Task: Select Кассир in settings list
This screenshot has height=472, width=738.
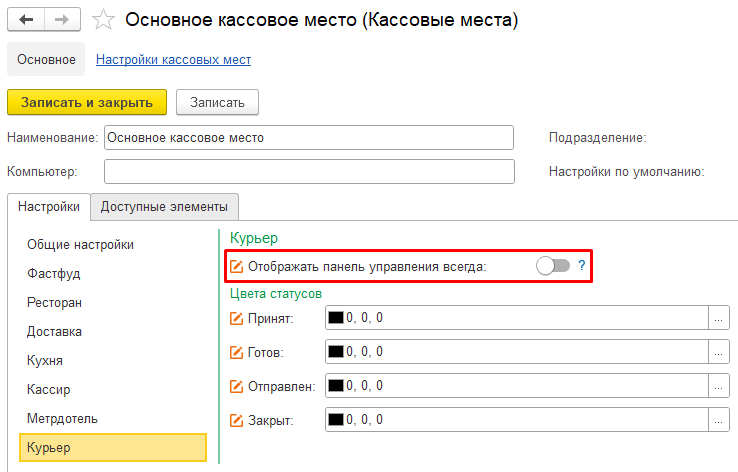Action: click(48, 390)
